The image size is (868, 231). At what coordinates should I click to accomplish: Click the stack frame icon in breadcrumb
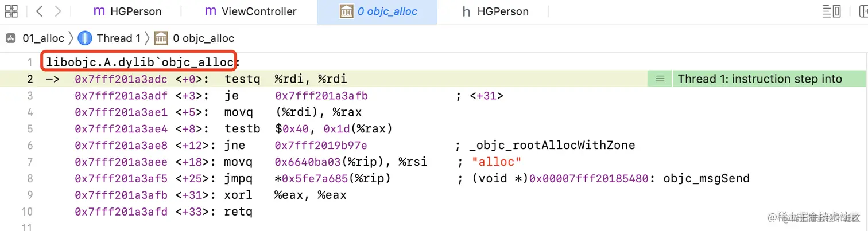click(x=161, y=38)
